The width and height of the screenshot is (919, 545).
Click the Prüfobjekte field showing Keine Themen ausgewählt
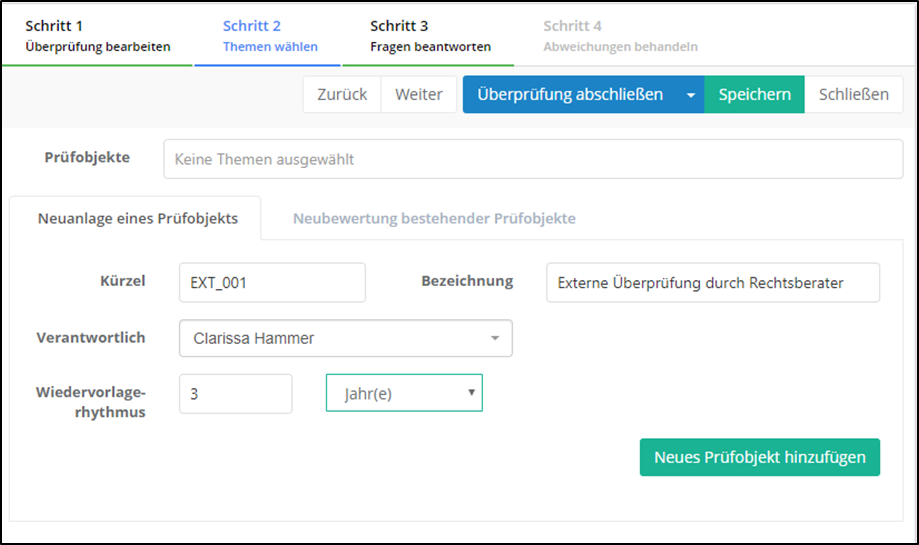[x=532, y=159]
